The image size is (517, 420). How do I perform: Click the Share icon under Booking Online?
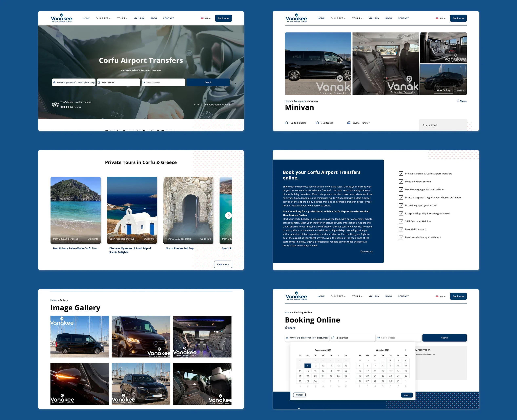click(x=286, y=327)
